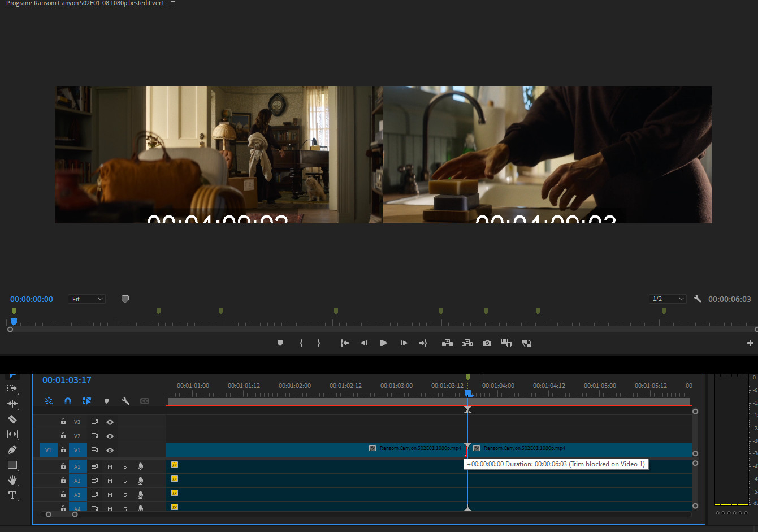Click the timeline Add Marker icon
This screenshot has width=758, height=532.
pos(106,401)
